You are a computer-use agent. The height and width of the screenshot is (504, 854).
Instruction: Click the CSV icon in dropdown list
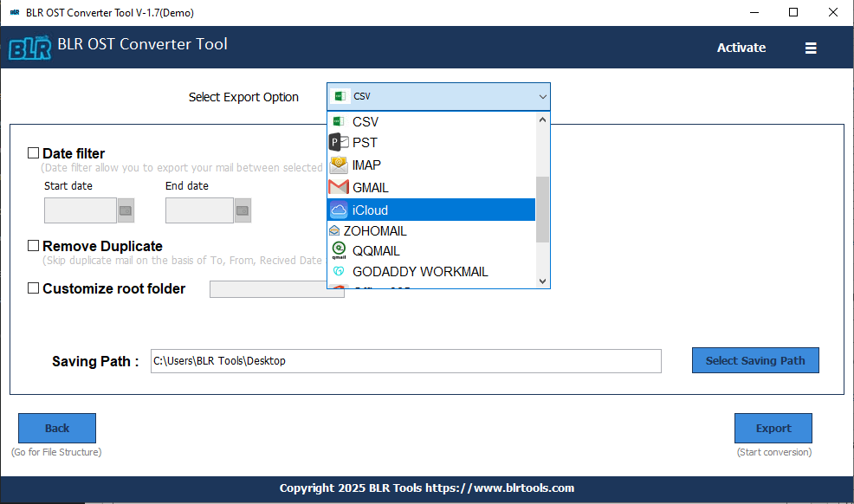[339, 121]
